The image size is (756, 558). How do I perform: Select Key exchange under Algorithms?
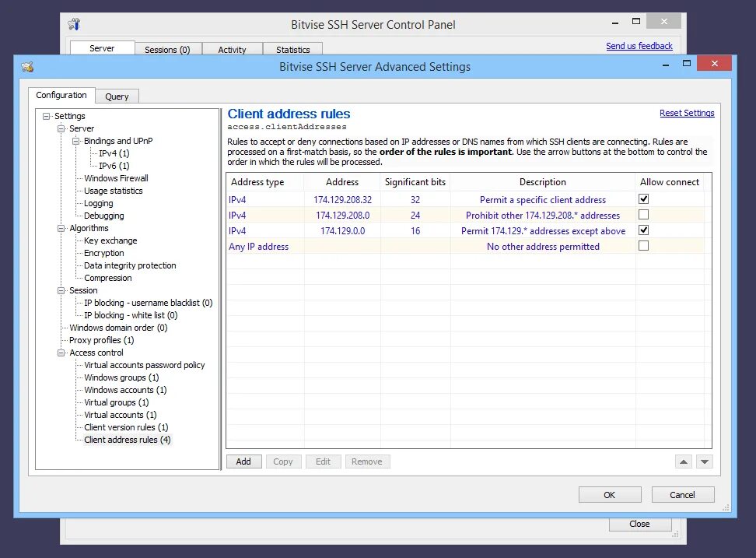click(x=110, y=240)
